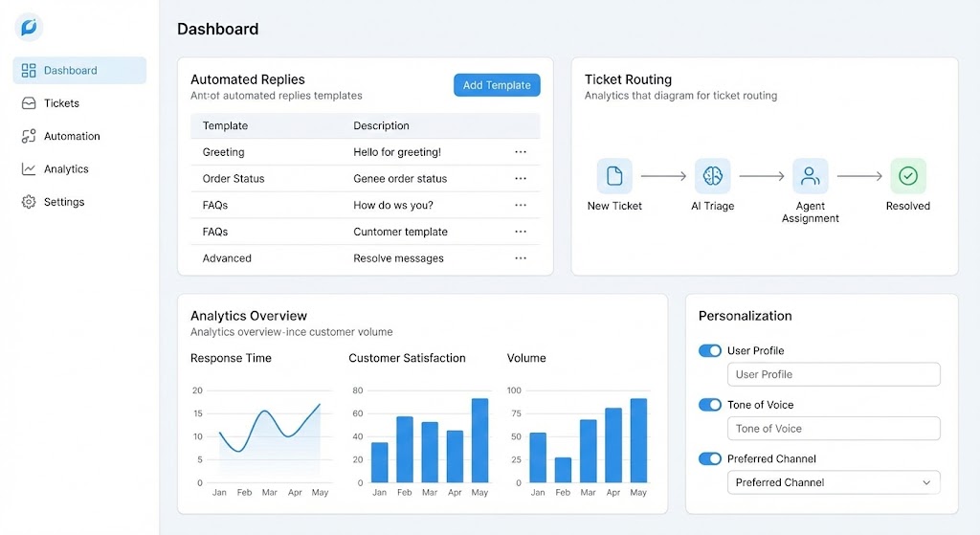This screenshot has width=980, height=535.
Task: Go to Tickets in the sidebar
Action: [79, 103]
